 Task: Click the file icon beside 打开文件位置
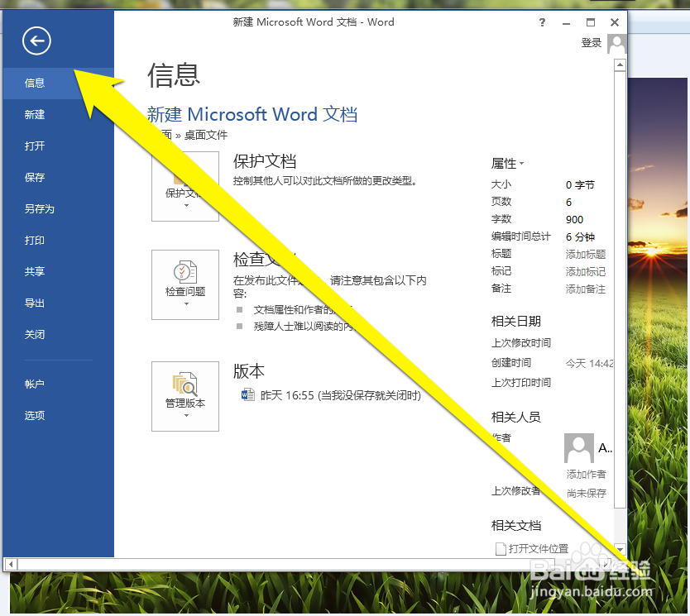pyautogui.click(x=501, y=549)
